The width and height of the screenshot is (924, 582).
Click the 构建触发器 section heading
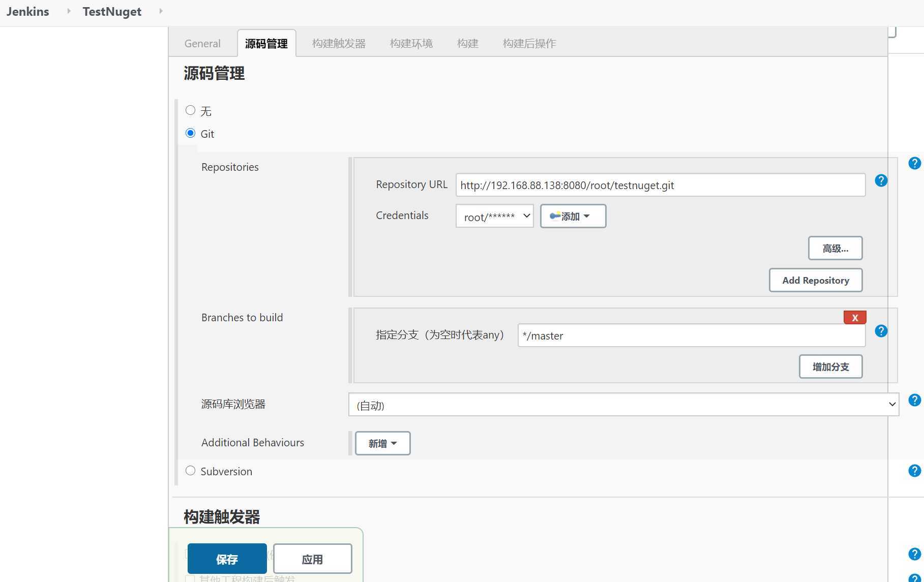[x=222, y=516]
